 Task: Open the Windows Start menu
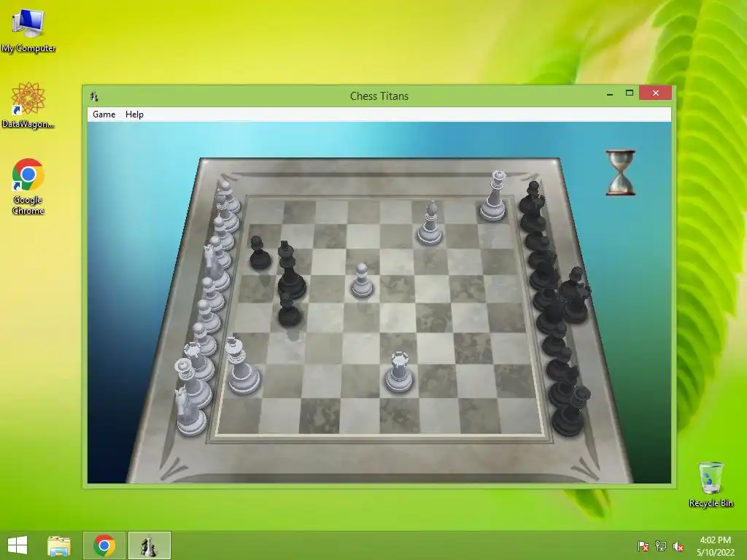pos(18,545)
